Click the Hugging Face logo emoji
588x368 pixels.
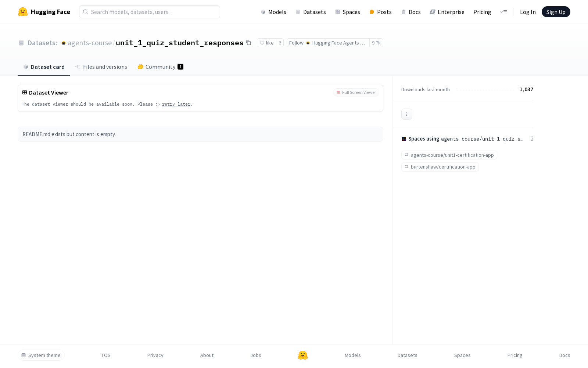pyautogui.click(x=23, y=12)
